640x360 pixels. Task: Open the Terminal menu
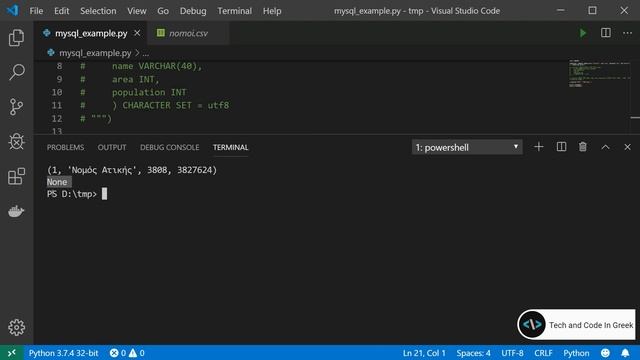point(234,11)
